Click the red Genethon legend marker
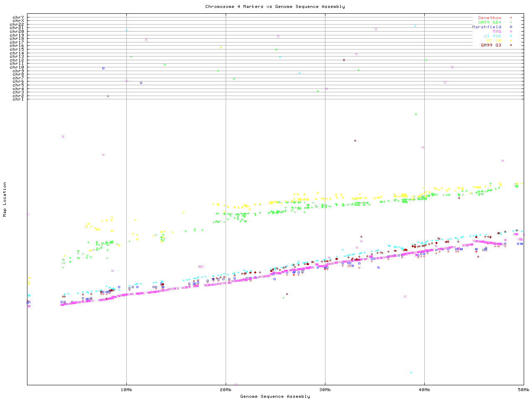Viewport: 532px width, 399px height. [511, 18]
